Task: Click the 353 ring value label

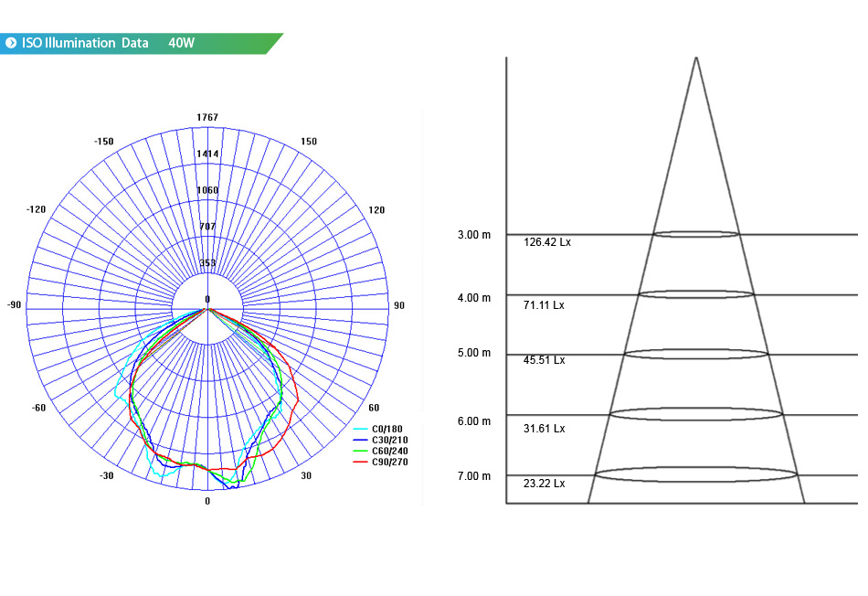Action: [207, 262]
